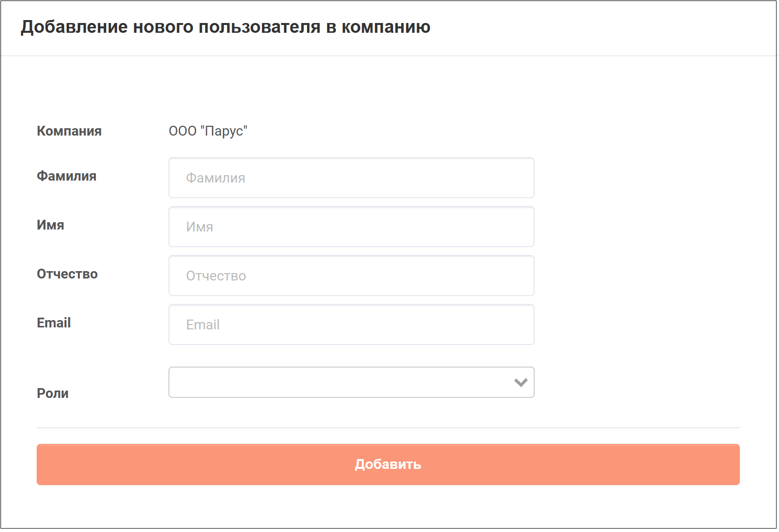
Task: Click the dialog title "Добавление нового пользователя"
Action: [172, 27]
